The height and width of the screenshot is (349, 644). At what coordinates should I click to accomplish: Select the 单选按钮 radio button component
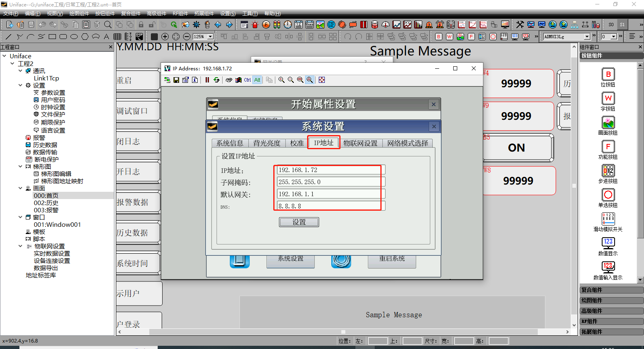608,198
